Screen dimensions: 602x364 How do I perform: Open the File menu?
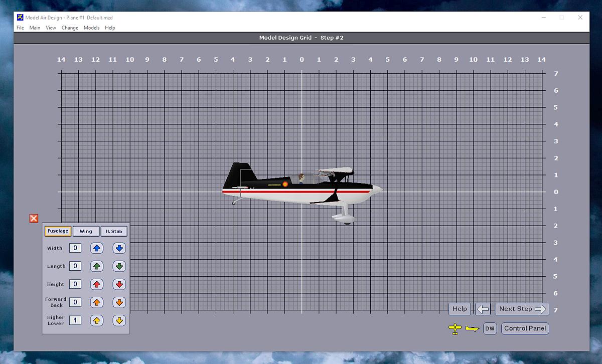(20, 28)
